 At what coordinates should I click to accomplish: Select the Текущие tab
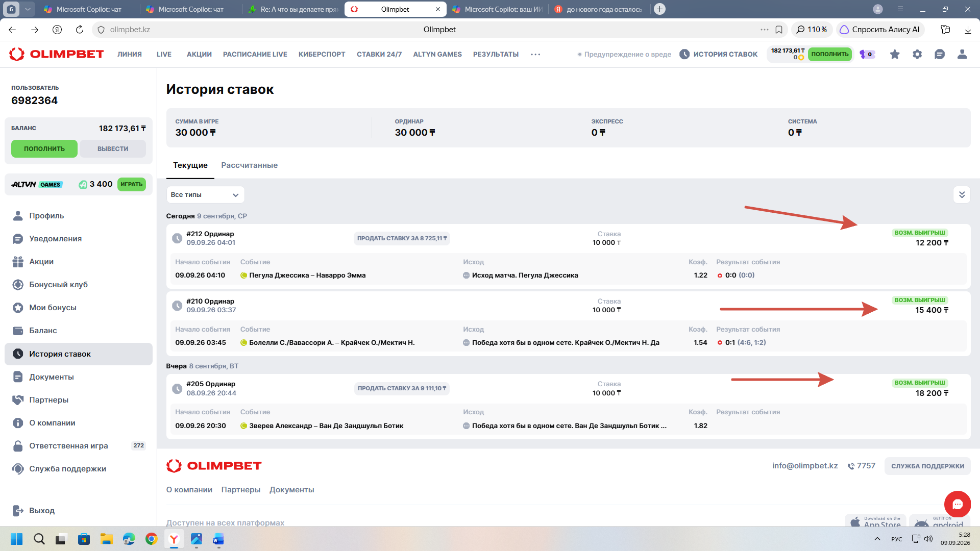pos(190,165)
